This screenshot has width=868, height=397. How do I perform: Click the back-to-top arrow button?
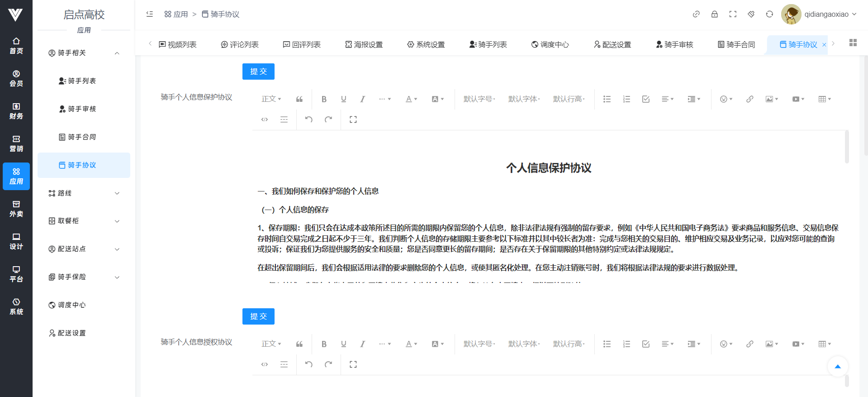coord(837,367)
